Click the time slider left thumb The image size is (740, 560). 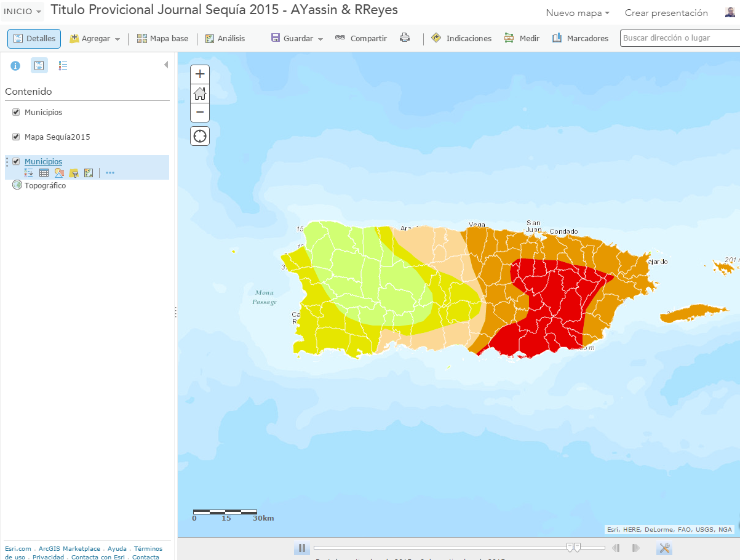point(570,547)
